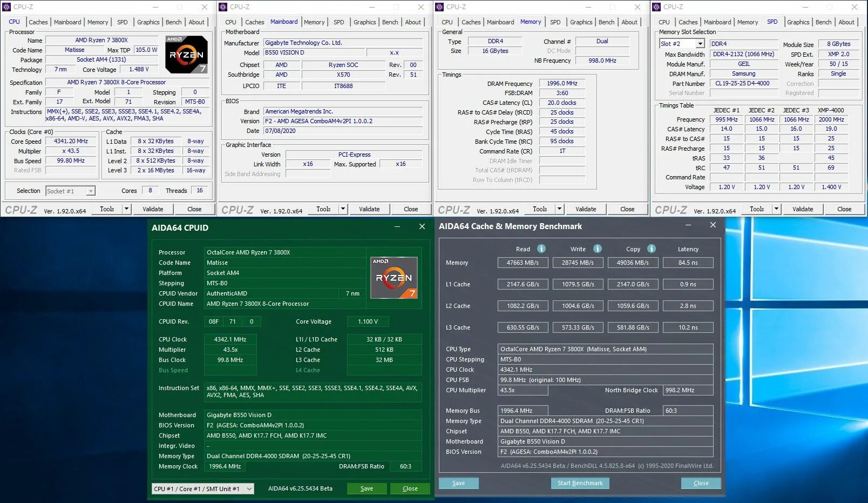
Task: Open the Tools dropdown arrow in CPU-Z CPU window
Action: 126,209
